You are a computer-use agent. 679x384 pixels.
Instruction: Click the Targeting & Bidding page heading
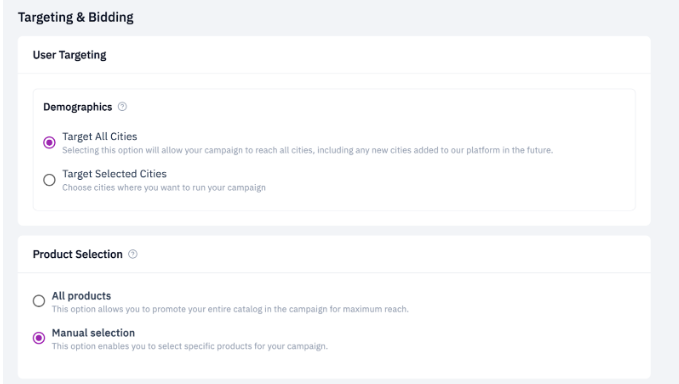(x=76, y=17)
